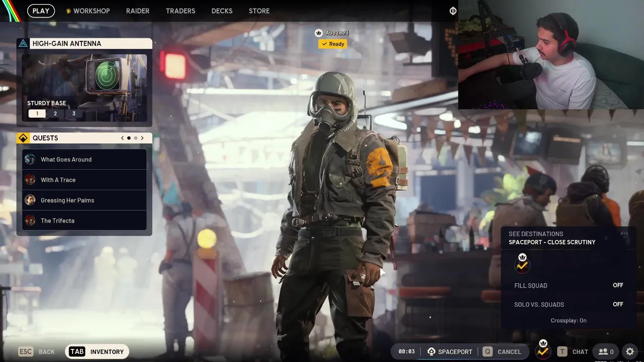
Task: Click the High-Gain Antenna triangle icon
Action: click(x=23, y=43)
